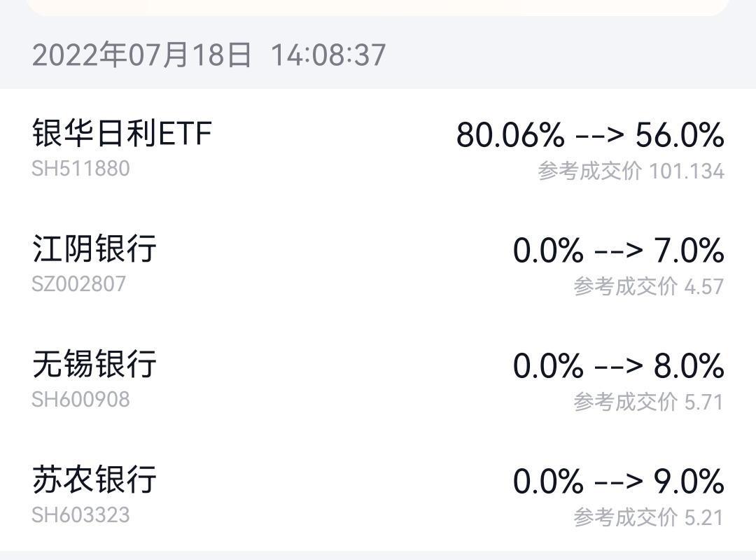This screenshot has height=560, width=756.
Task: Tap 江阴银行's 0.0% starting position
Action: point(548,250)
